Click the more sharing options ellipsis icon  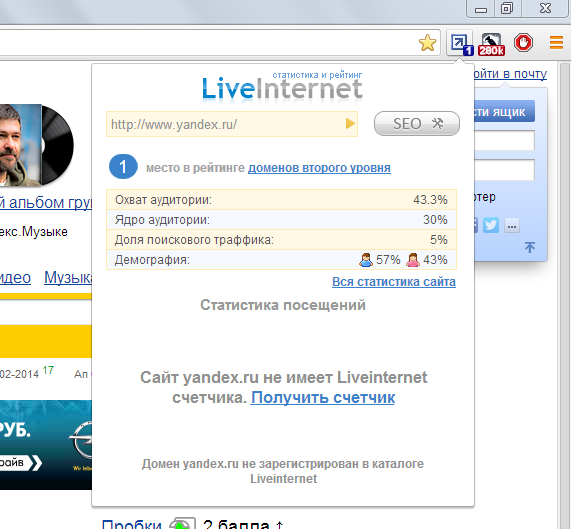coord(512,226)
